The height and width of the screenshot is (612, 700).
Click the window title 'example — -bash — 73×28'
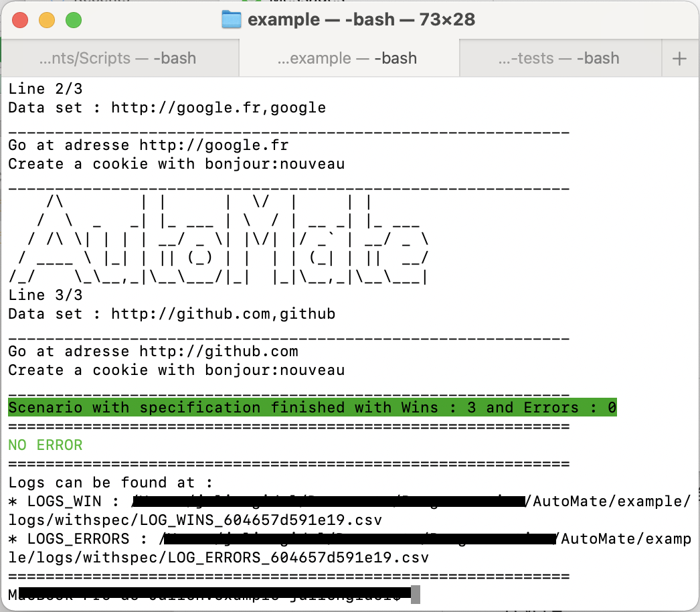pos(361,19)
